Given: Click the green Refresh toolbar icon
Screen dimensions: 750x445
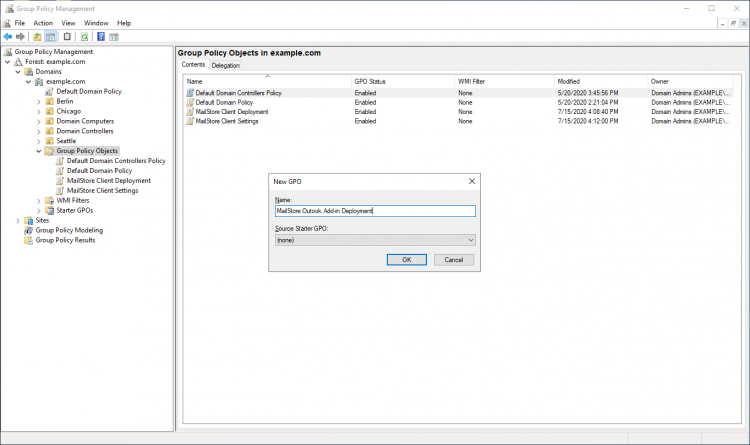Looking at the screenshot, I should (84, 37).
